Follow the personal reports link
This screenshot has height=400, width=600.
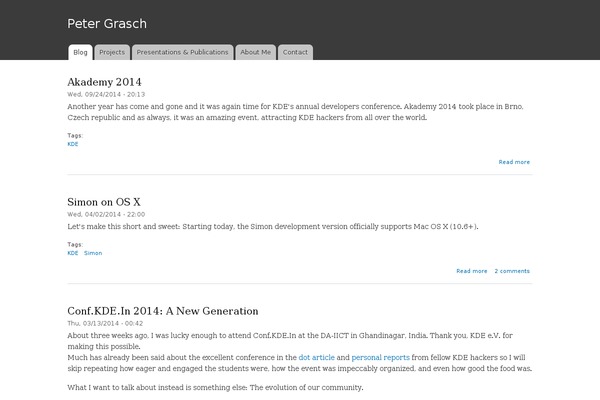[380, 357]
